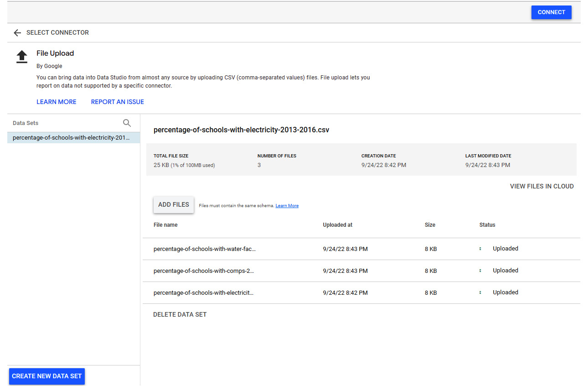The width and height of the screenshot is (588, 386).
Task: Click the Uploaded at column header
Action: coord(338,225)
